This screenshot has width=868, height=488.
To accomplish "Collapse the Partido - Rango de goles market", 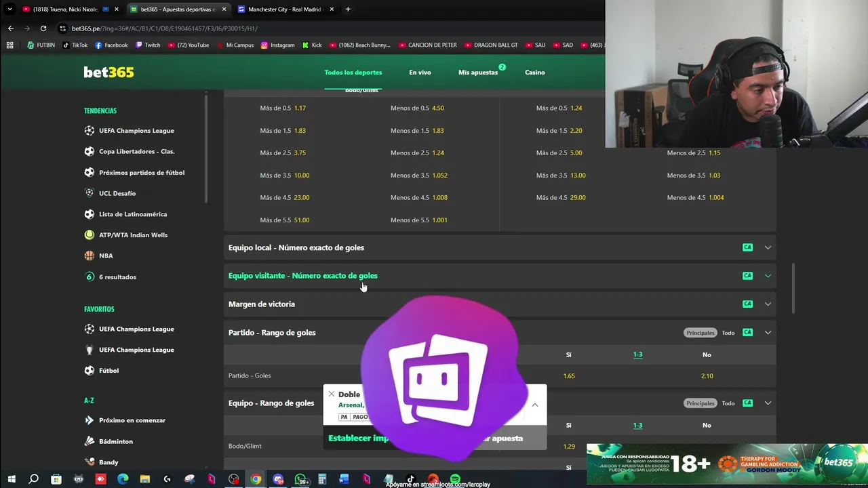I will (768, 333).
